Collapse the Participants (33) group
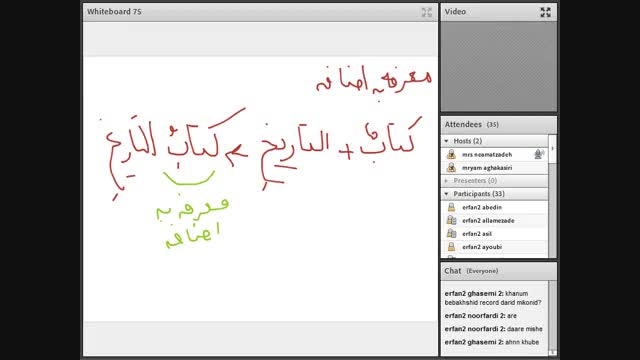640x360 pixels. click(447, 194)
